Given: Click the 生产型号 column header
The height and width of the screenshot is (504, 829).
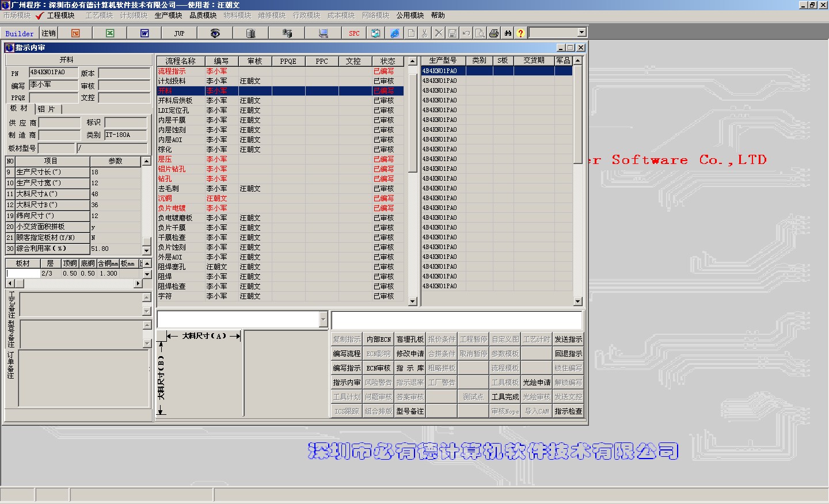Looking at the screenshot, I should pos(443,60).
